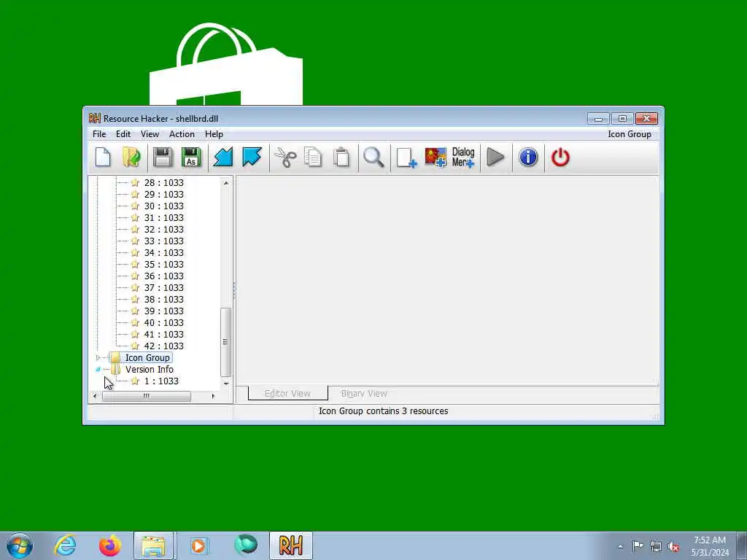Screen dimensions: 747x560
Task: Select tree item 33 : 1033
Action: pyautogui.click(x=164, y=241)
